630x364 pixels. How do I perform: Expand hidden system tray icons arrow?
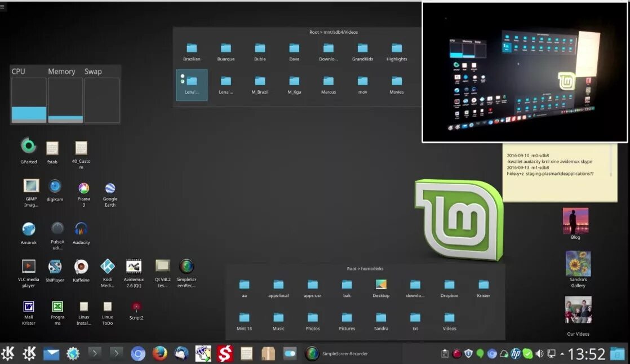pyautogui.click(x=562, y=353)
